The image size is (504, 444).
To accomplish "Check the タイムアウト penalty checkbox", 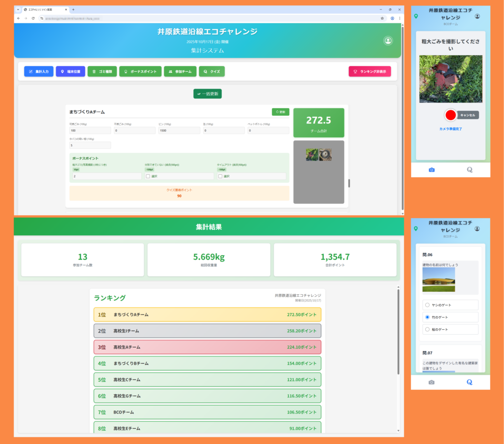I will click(x=220, y=176).
